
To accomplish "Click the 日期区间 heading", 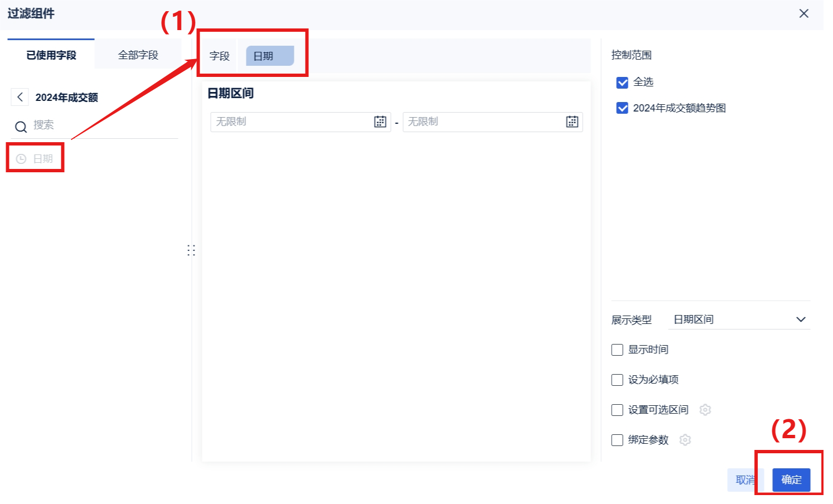I will pyautogui.click(x=231, y=93).
